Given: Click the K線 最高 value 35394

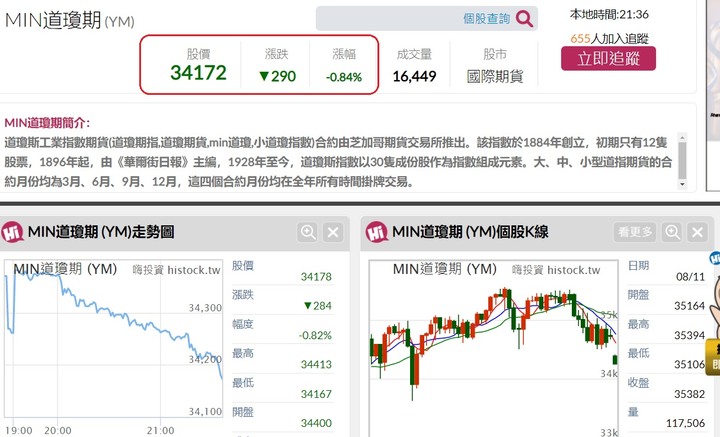Looking at the screenshot, I should pyautogui.click(x=689, y=335).
